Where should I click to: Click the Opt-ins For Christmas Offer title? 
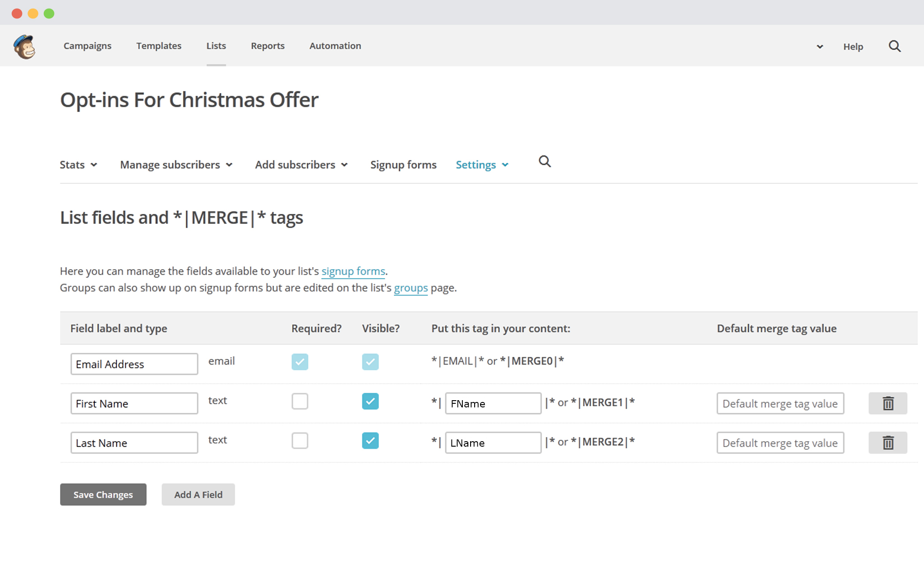189,100
